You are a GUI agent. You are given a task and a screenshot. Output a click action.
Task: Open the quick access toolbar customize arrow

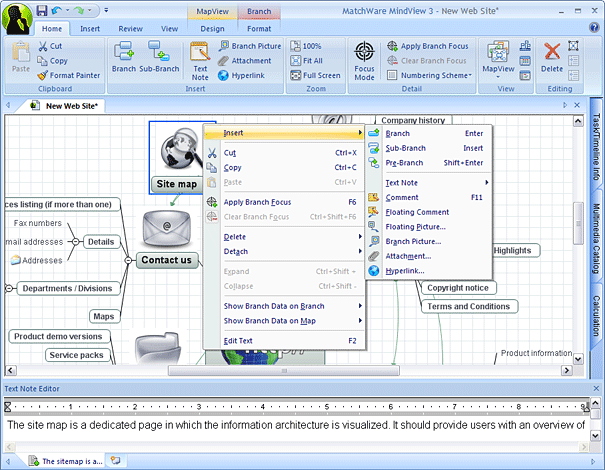tap(106, 10)
